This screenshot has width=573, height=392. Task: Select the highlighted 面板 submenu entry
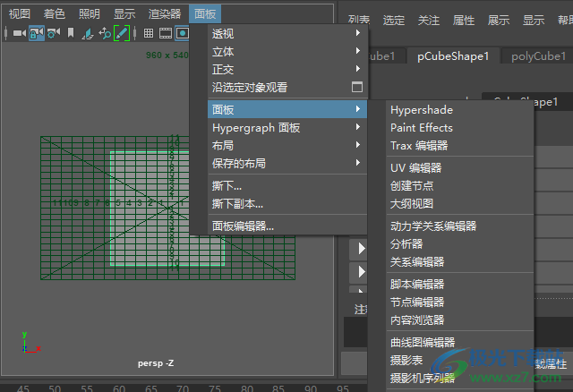tap(287, 109)
